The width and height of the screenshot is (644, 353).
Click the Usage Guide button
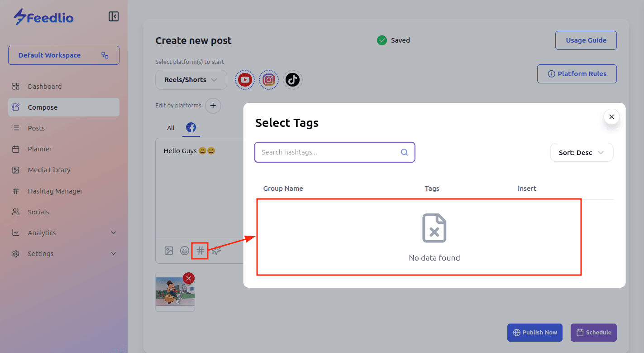pyautogui.click(x=586, y=40)
